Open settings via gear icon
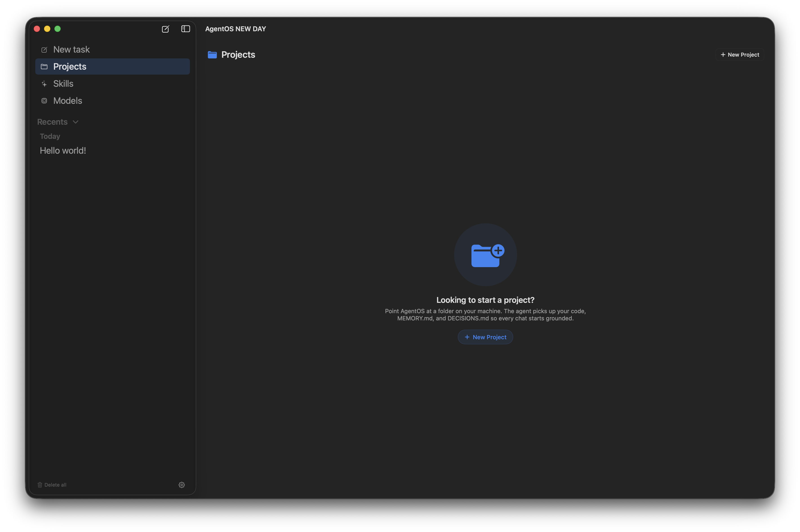The height and width of the screenshot is (532, 800). 182,485
